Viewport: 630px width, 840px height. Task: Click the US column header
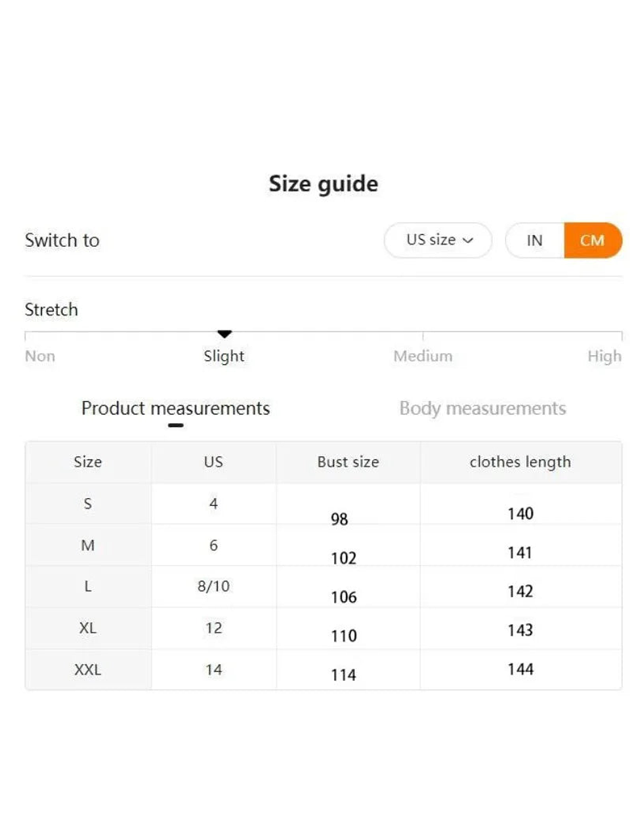point(213,462)
